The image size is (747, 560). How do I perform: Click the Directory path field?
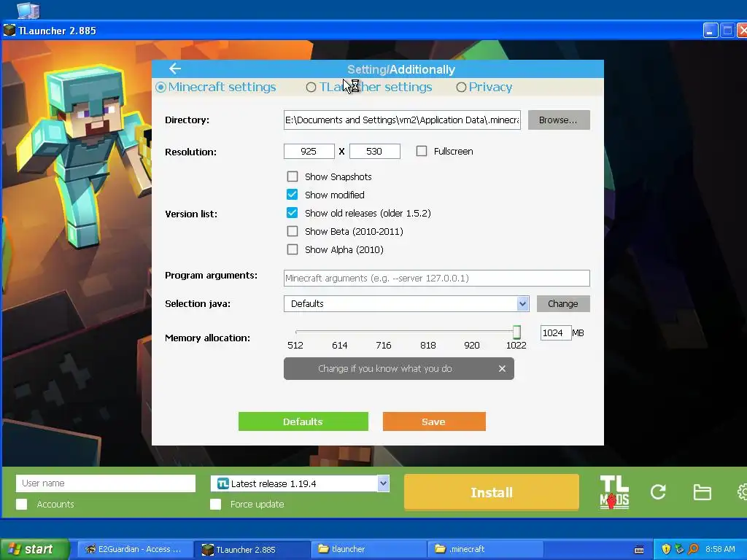(x=402, y=120)
